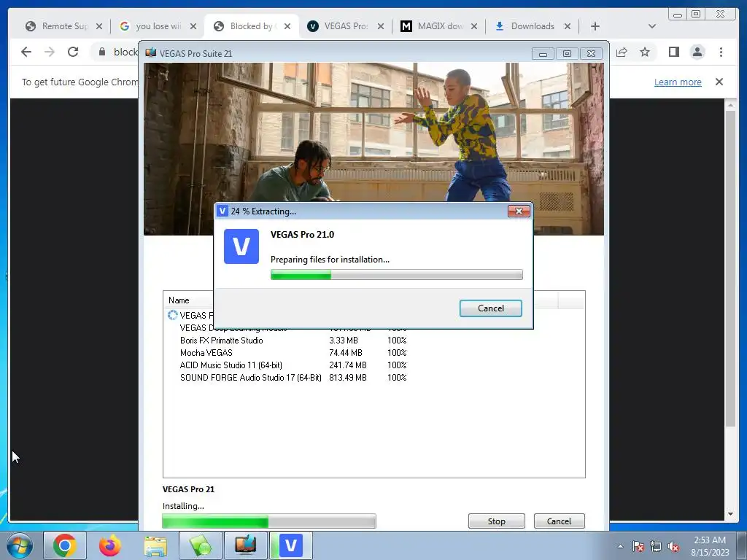Cancel the VEGAS Pro 21.0 extraction dialog
This screenshot has height=560, width=747.
click(x=491, y=308)
